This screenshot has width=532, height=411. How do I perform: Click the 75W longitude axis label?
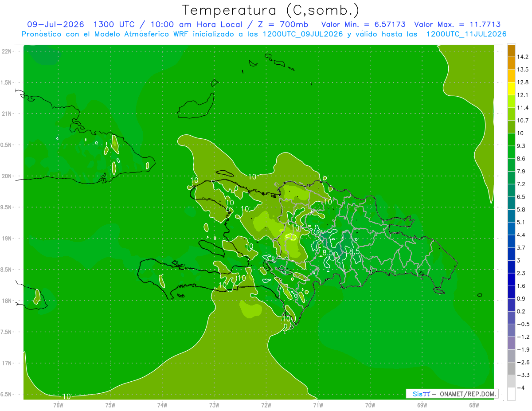pos(110,405)
